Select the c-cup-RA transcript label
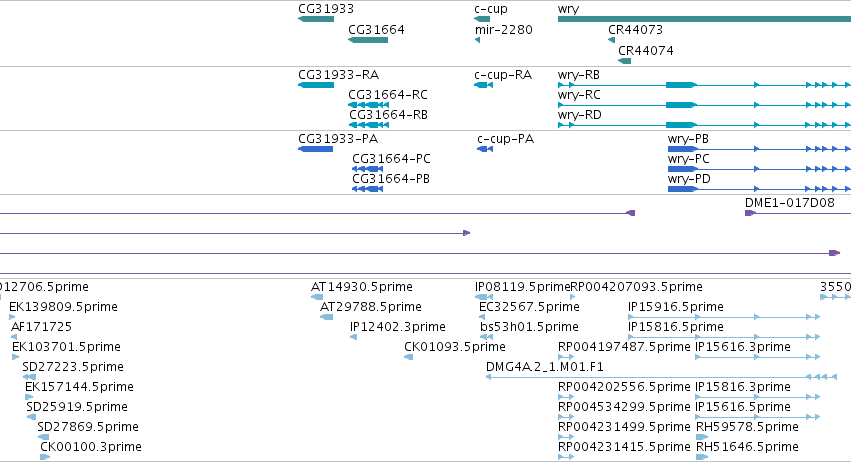This screenshot has width=851, height=462. click(x=503, y=75)
